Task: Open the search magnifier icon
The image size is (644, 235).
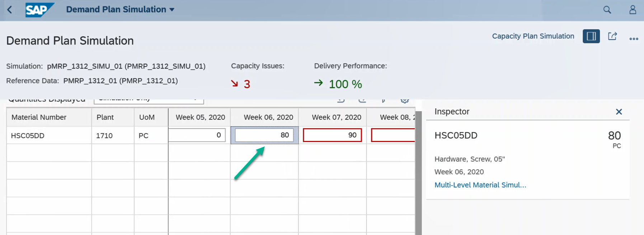Action: (607, 10)
